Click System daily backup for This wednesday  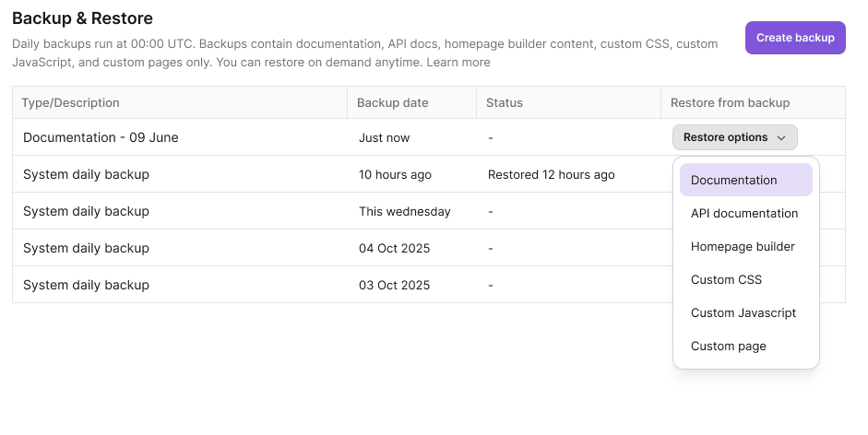point(86,211)
